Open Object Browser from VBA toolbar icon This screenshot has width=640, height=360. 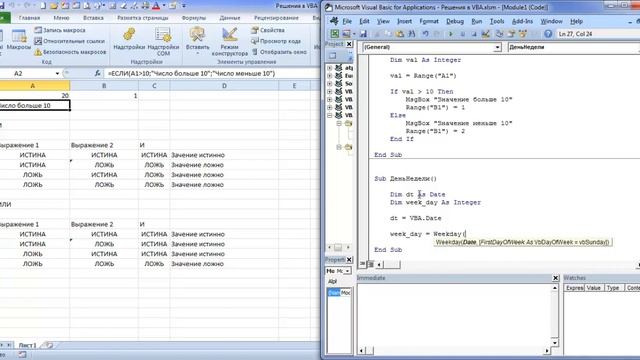click(x=522, y=34)
